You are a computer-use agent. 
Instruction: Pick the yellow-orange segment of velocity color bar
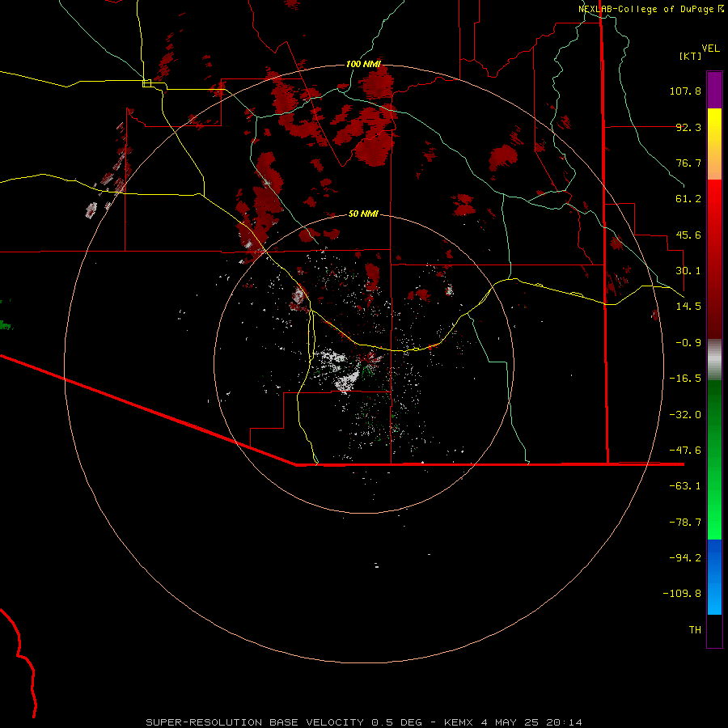pyautogui.click(x=714, y=144)
